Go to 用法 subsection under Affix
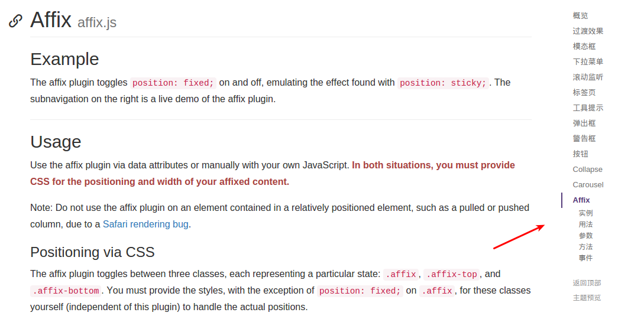Screen dimensions: 644x319 pos(585,224)
